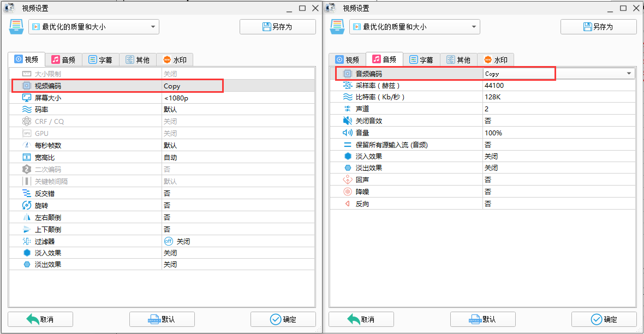Click 取消 button in left window
The image size is (644, 334).
40,319
